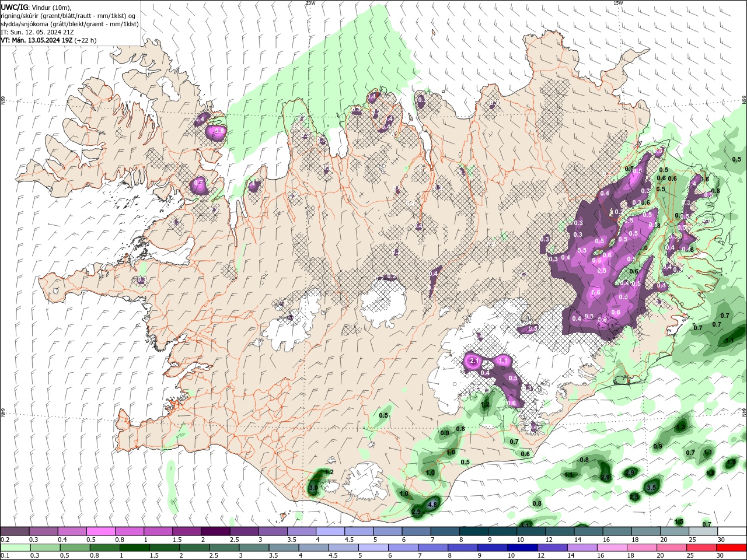Click the grey-purple 0.2 snow legend swatch
Image resolution: width=747 pixels, height=560 pixels.
coord(15,531)
